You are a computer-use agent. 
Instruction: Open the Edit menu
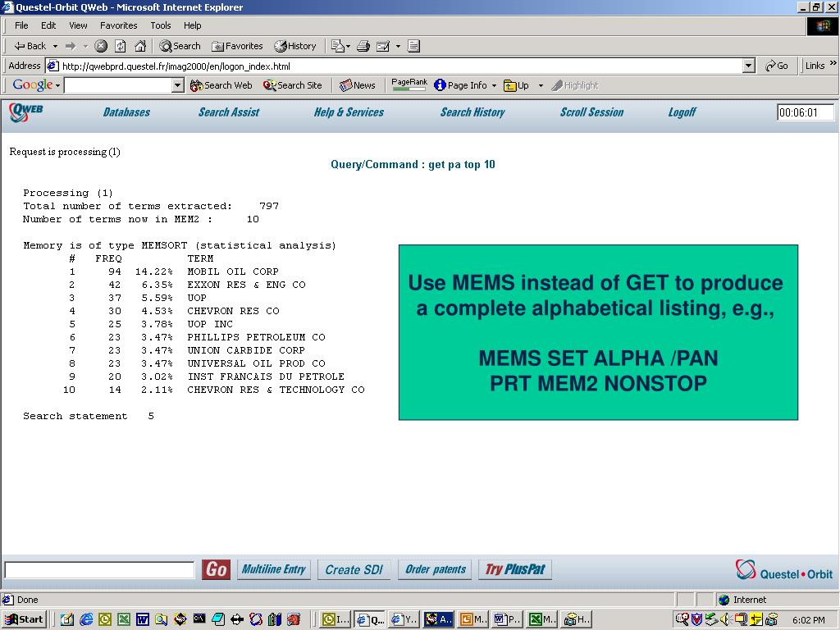[48, 25]
